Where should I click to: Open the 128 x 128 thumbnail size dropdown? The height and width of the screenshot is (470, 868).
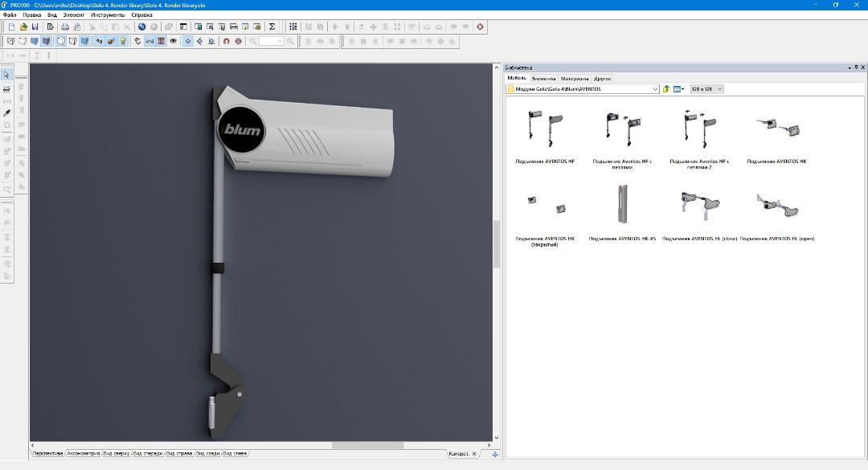click(x=707, y=88)
